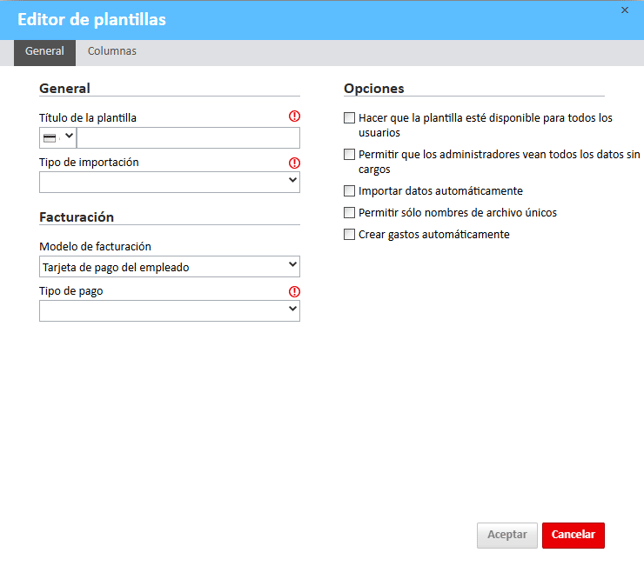The image size is (644, 566).
Task: Enable template availability for all users checkbox
Action: (349, 118)
